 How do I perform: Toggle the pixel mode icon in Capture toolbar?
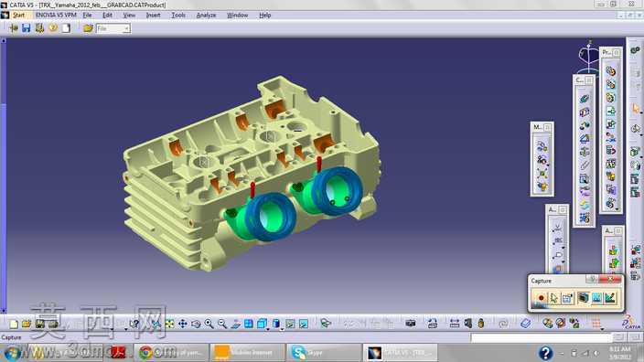coord(596,298)
